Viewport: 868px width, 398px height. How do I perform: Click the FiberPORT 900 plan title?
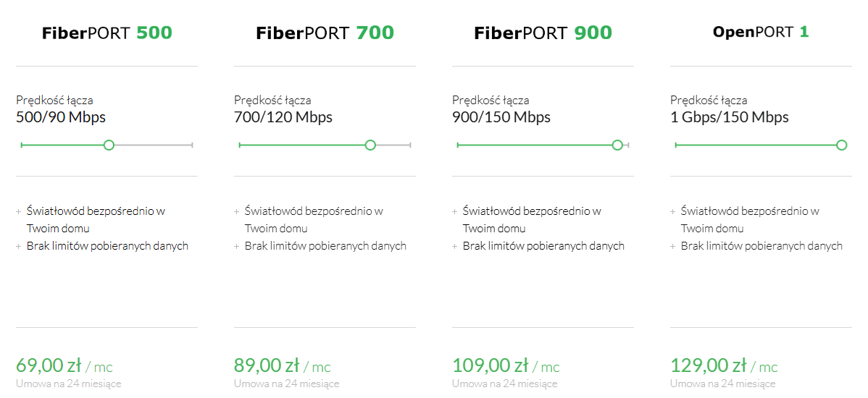click(543, 33)
